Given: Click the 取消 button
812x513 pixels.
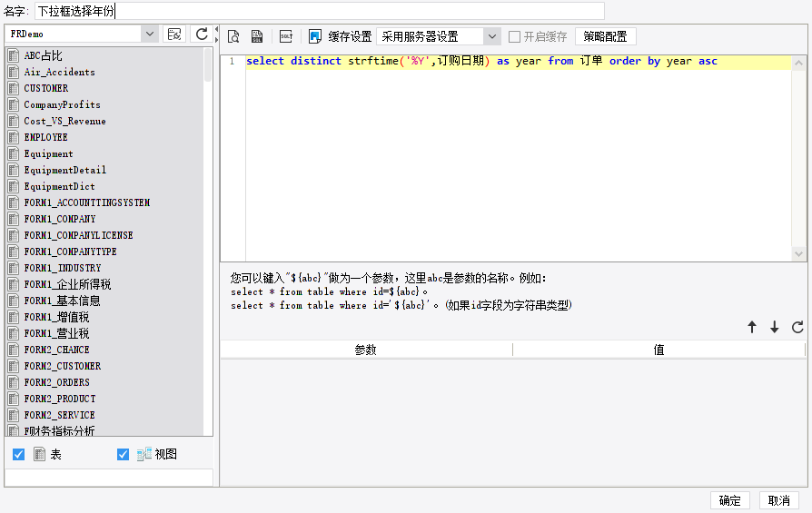Looking at the screenshot, I should 779,500.
